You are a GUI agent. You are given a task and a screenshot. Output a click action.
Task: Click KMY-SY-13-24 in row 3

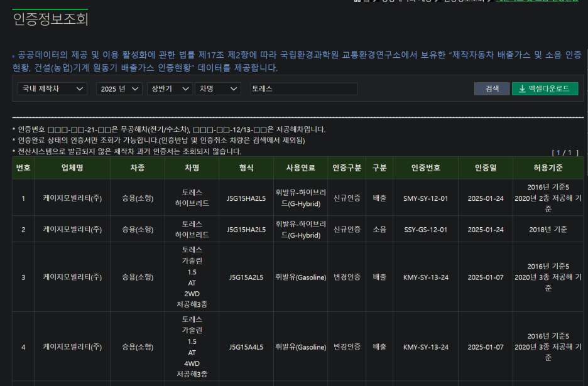pos(426,277)
